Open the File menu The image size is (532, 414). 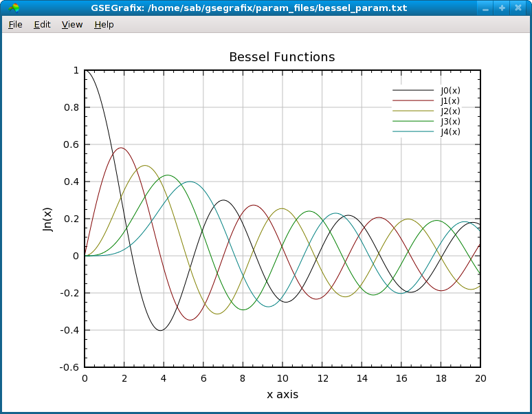click(x=15, y=25)
